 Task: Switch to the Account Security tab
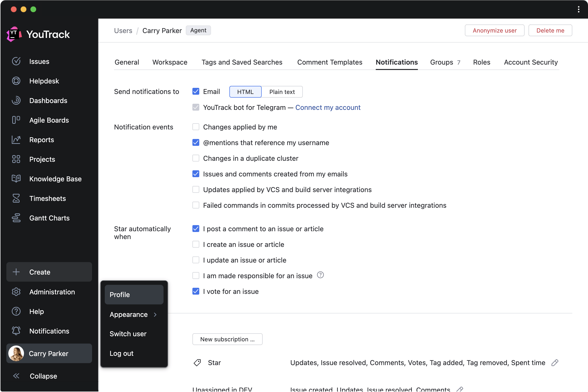[x=530, y=62]
